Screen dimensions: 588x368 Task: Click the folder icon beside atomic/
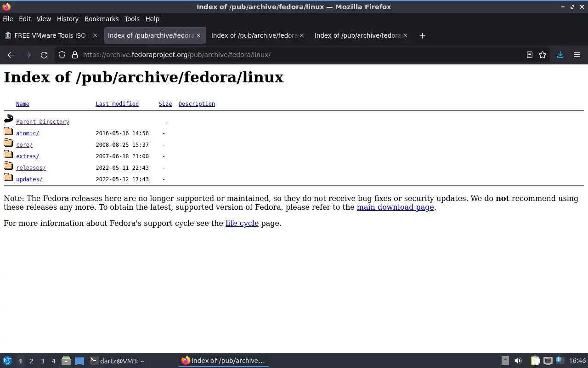(x=8, y=132)
